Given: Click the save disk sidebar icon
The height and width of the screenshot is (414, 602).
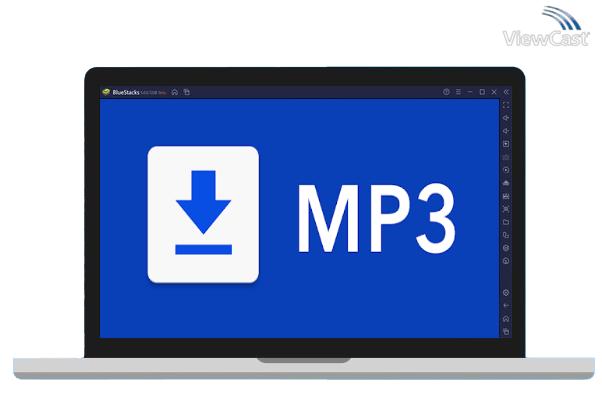Looking at the screenshot, I should 506,196.
